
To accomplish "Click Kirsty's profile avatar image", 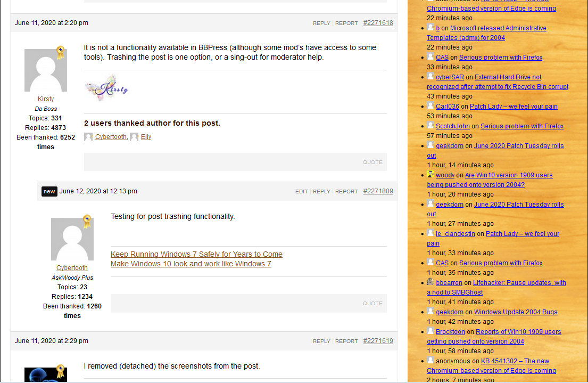I will coord(45,71).
